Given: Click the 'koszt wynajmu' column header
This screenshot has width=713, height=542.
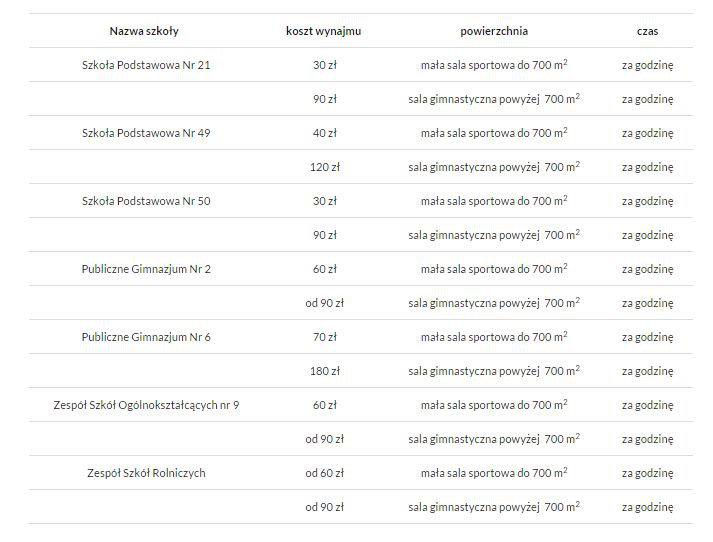Looking at the screenshot, I should pos(323,31).
